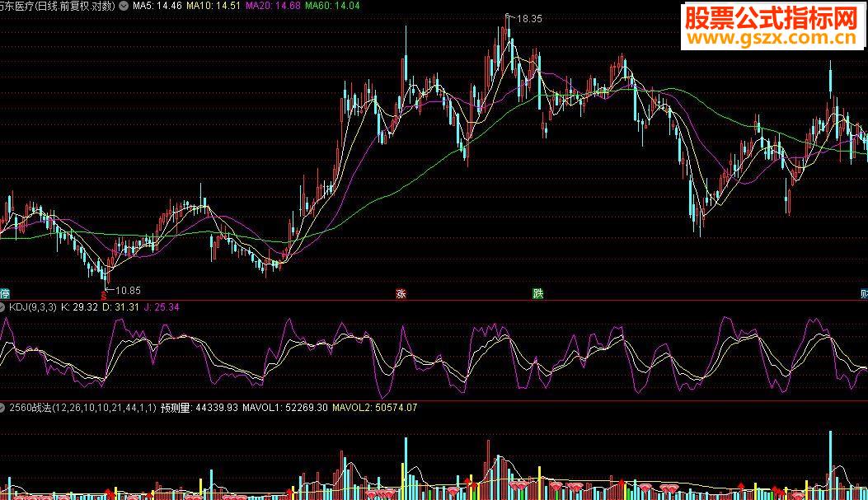Click the cyan 停 event marker
This screenshot has width=868, height=500.
4,294
